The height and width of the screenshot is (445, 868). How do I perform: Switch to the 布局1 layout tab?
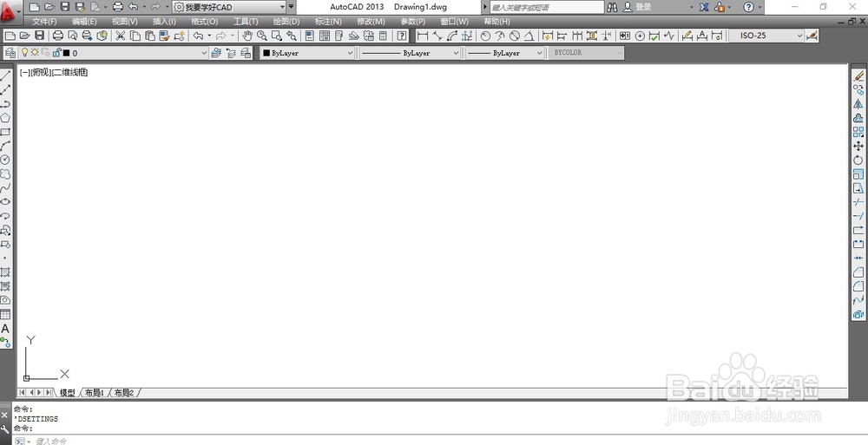95,393
